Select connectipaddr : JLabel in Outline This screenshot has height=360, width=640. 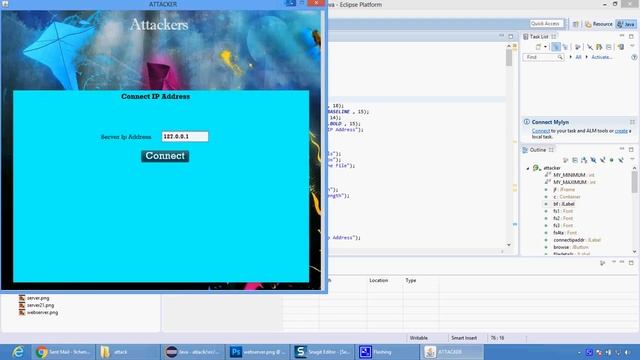point(577,240)
